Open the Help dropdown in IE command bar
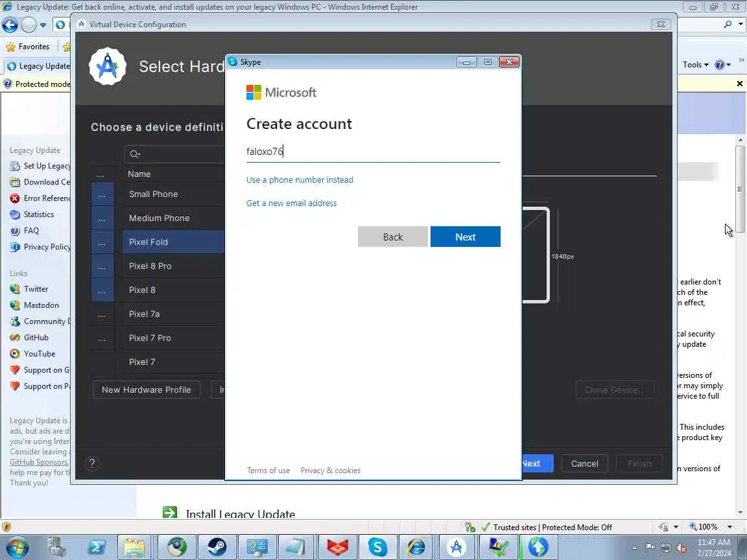This screenshot has width=747, height=560. (722, 65)
